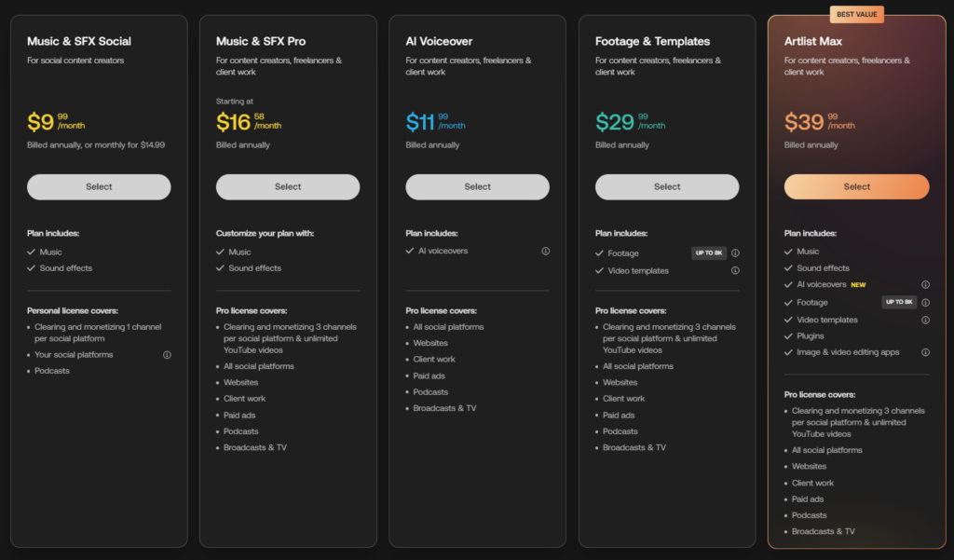The image size is (954, 560).
Task: Click the Plugins info icon in Artlist Max
Action: 924,335
